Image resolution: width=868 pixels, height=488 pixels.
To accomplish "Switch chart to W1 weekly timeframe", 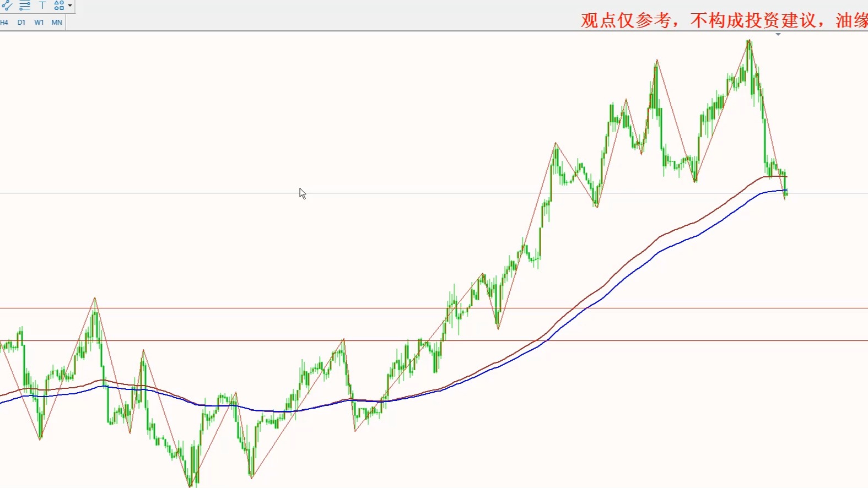I will coord(39,23).
